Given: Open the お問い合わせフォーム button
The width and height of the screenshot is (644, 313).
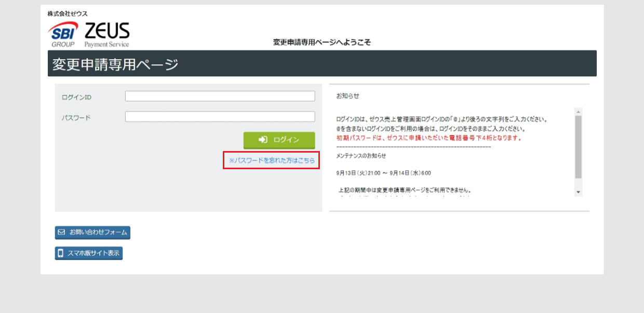Looking at the screenshot, I should click(x=92, y=233).
